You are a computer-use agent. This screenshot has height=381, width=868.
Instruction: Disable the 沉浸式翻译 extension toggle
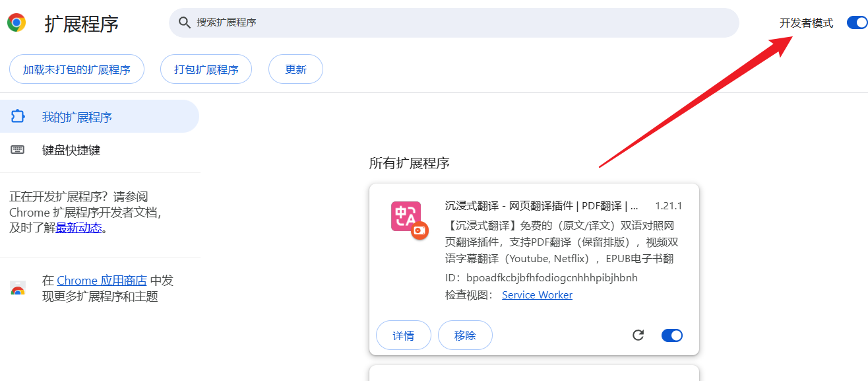[672, 335]
